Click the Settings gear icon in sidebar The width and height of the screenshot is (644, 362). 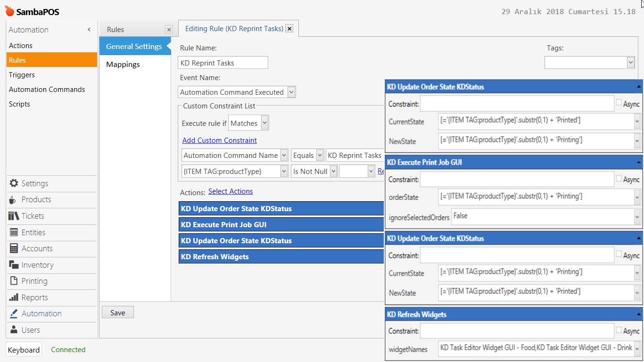[x=14, y=183]
